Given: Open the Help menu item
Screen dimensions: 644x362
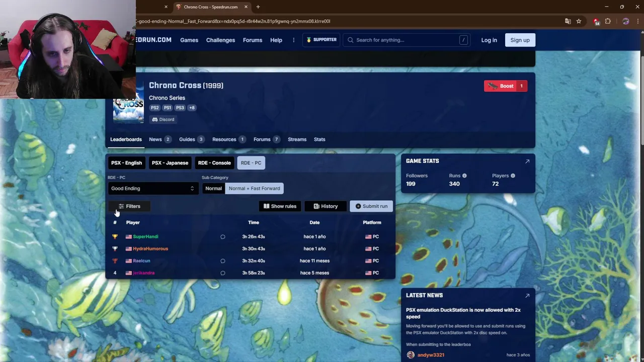Looking at the screenshot, I should coord(276,40).
